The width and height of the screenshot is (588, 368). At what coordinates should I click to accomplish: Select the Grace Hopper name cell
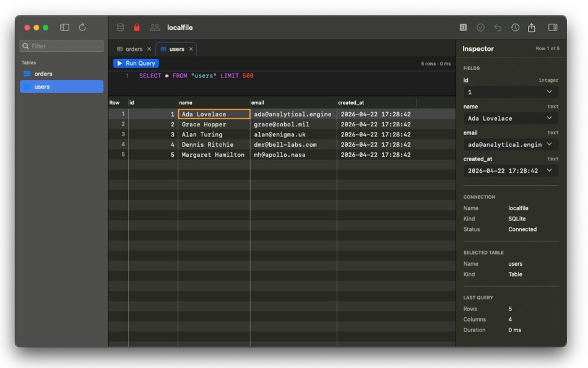[214, 125]
